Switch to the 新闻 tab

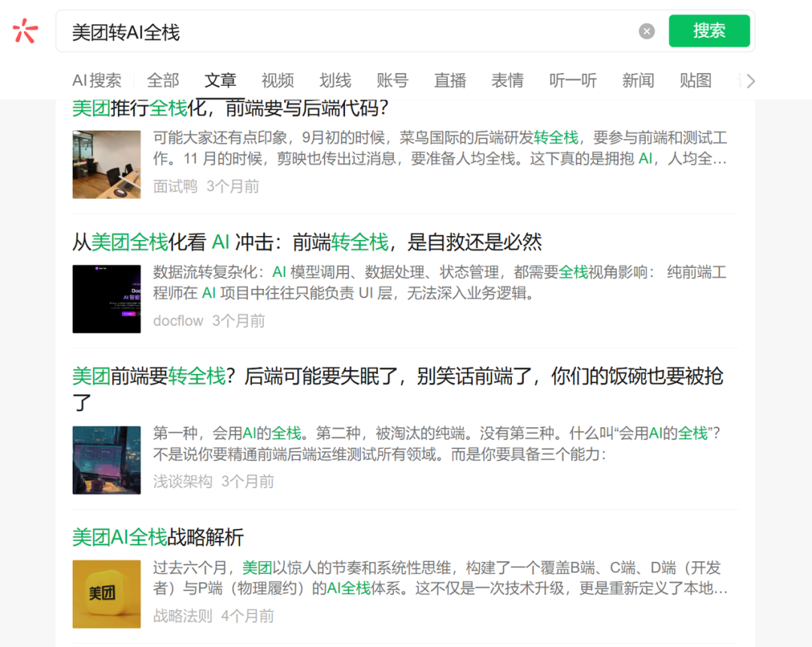pos(638,80)
